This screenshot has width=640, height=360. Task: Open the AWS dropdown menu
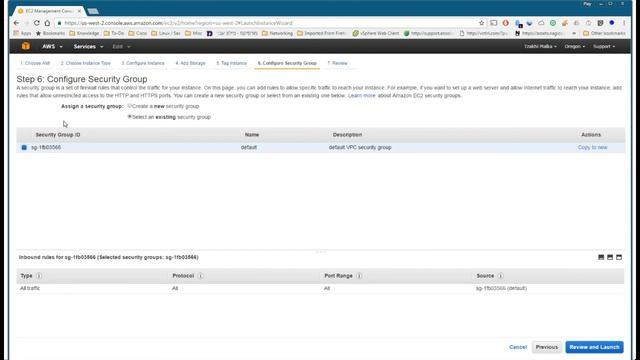52,47
